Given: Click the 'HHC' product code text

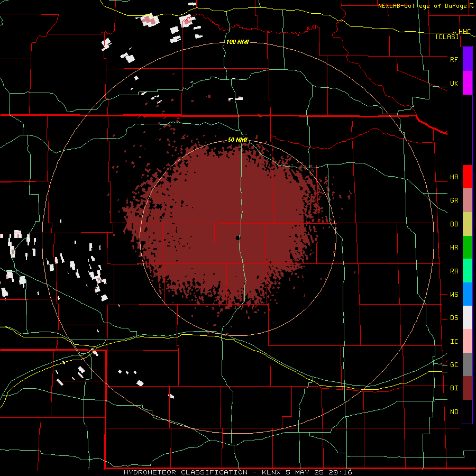Looking at the screenshot, I should pyautogui.click(x=464, y=32).
